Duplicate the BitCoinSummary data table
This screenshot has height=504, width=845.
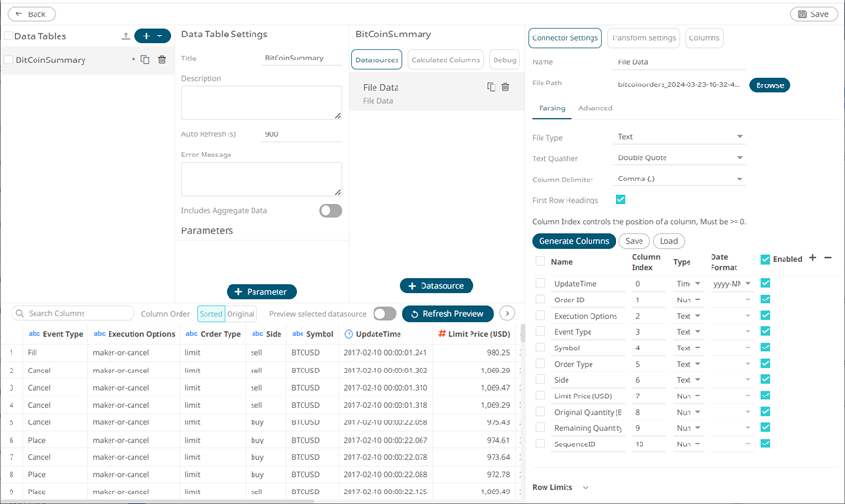[145, 60]
